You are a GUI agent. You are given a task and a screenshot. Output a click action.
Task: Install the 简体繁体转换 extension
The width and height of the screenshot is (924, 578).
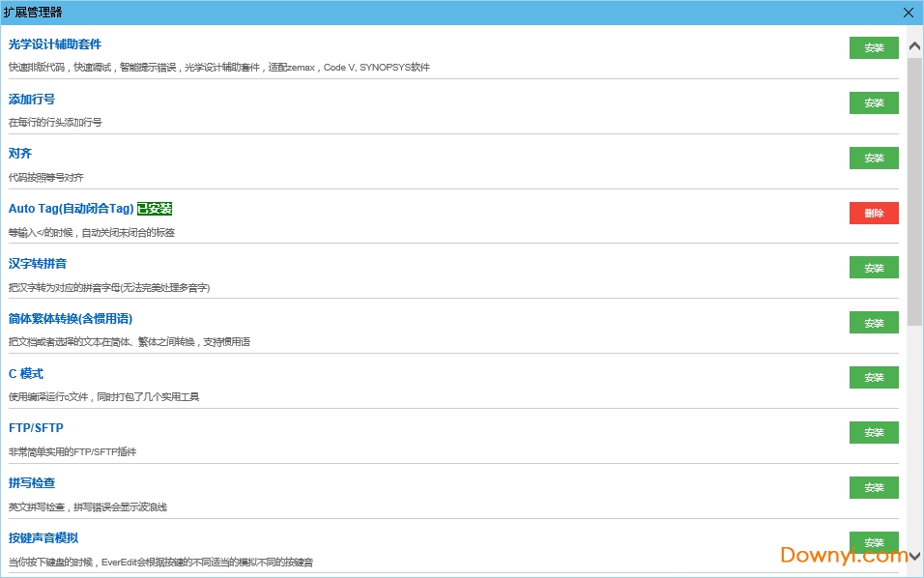click(874, 323)
